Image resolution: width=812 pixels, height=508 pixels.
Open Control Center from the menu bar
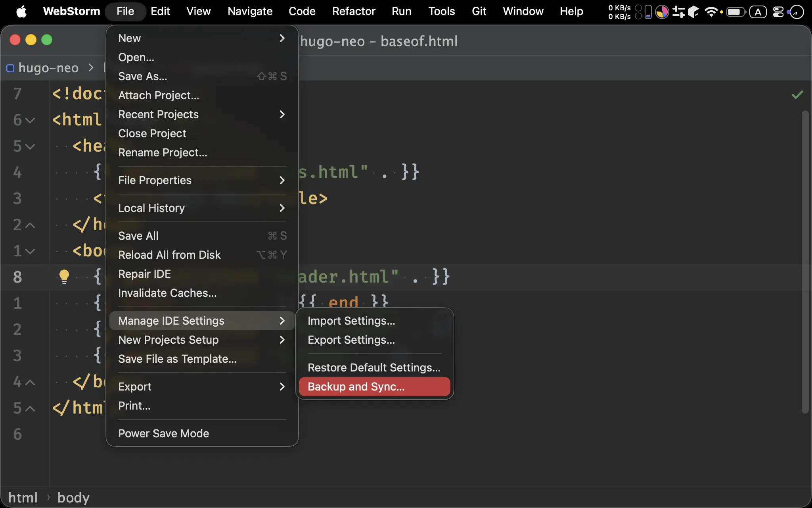[778, 12]
